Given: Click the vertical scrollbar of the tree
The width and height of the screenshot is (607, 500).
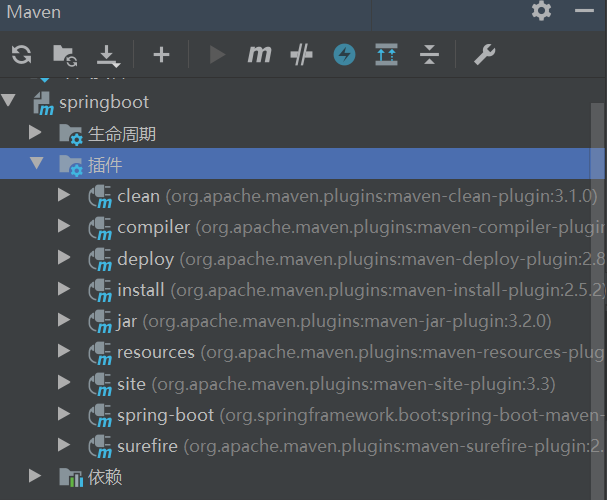Looking at the screenshot, I should (598, 301).
